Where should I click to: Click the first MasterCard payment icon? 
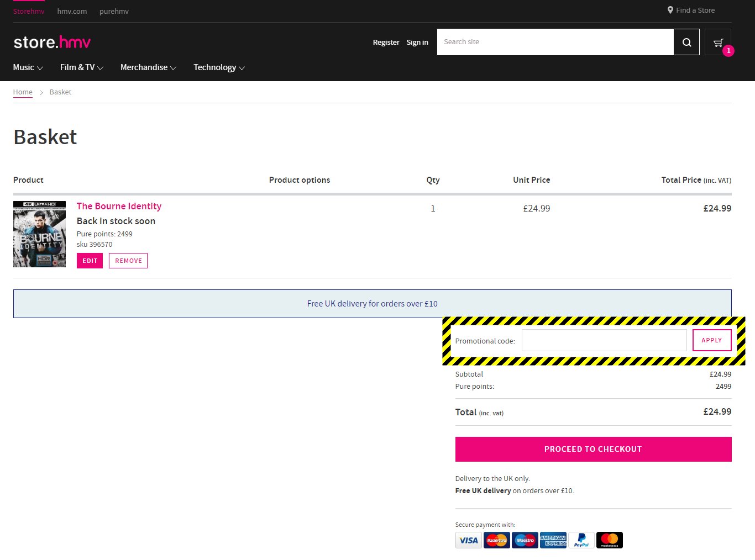click(497, 540)
